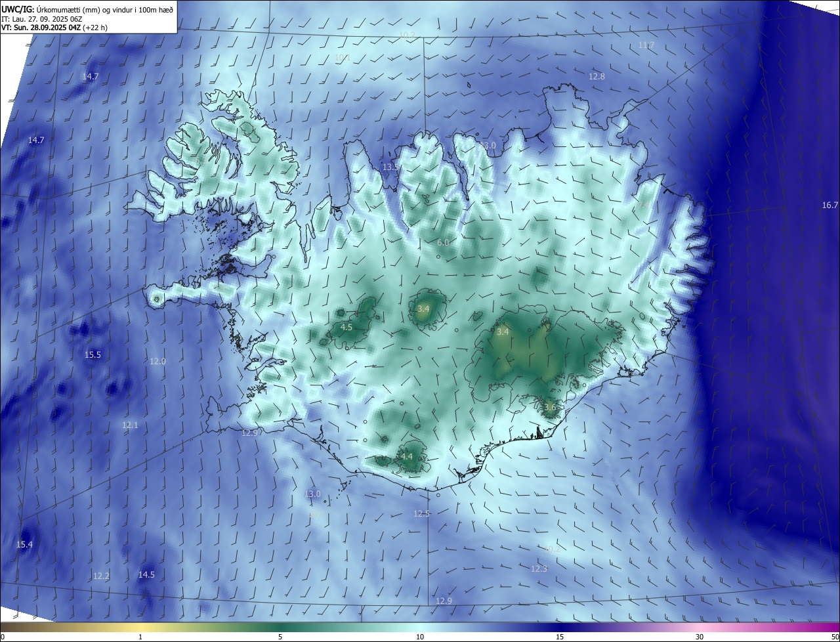Click the map value label '11.7'
The height and width of the screenshot is (642, 840).
tap(646, 45)
